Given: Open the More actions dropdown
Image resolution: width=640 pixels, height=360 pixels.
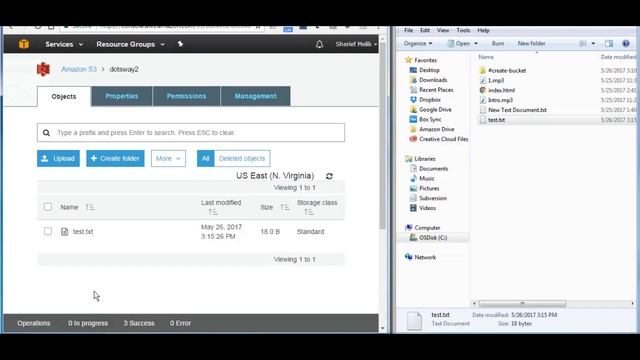Looking at the screenshot, I should click(x=168, y=158).
